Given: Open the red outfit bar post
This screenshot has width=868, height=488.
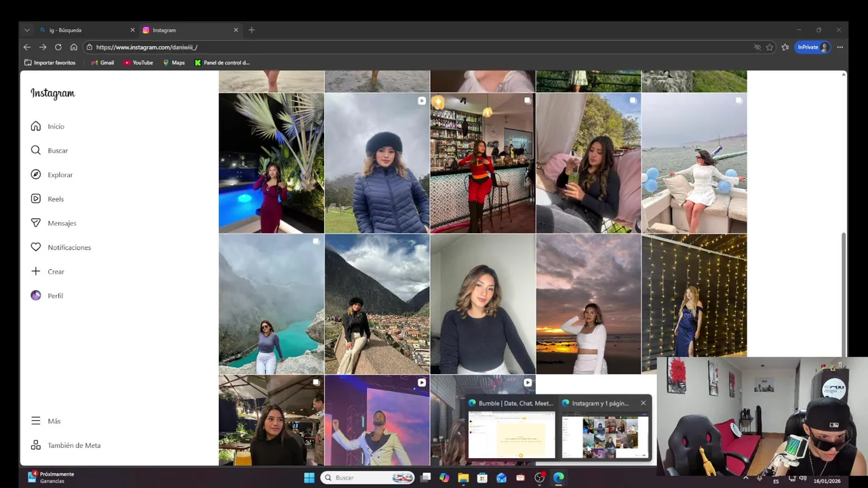Looking at the screenshot, I should point(483,163).
